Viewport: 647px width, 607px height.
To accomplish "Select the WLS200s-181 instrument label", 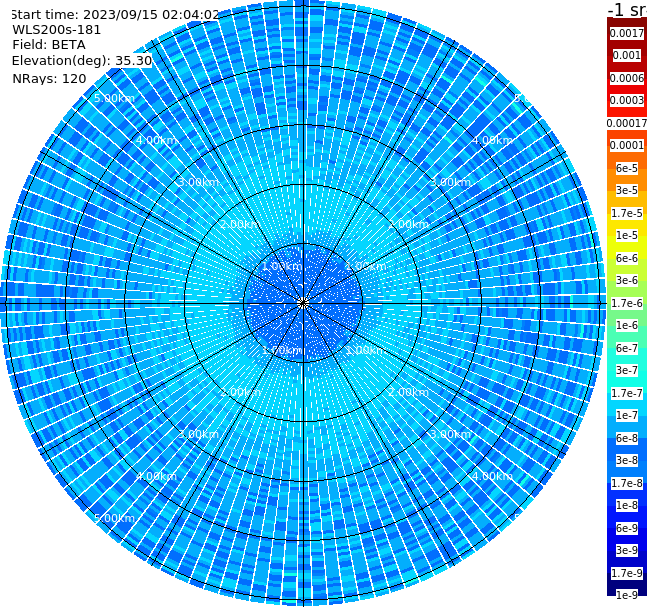I will pyautogui.click(x=57, y=30).
